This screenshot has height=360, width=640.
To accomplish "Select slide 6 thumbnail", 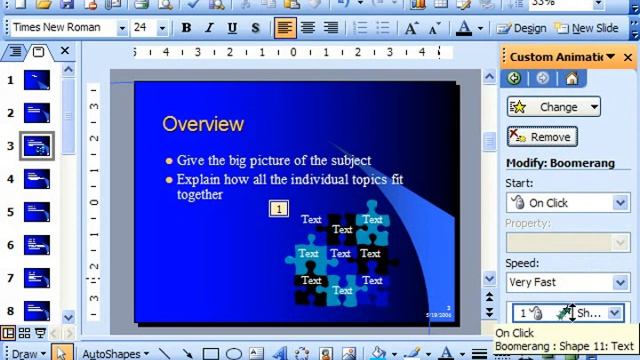I will point(37,245).
